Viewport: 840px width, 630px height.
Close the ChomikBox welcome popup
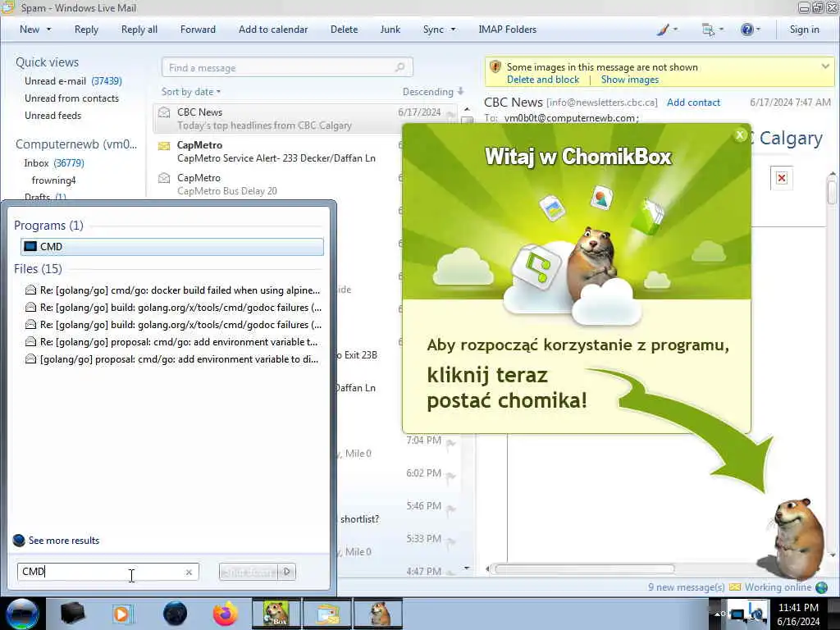click(x=740, y=135)
